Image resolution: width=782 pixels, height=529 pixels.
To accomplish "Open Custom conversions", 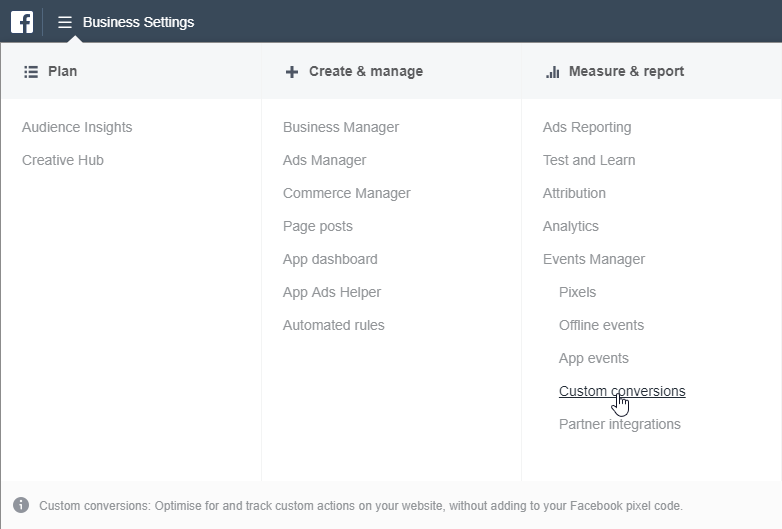I will [x=622, y=391].
